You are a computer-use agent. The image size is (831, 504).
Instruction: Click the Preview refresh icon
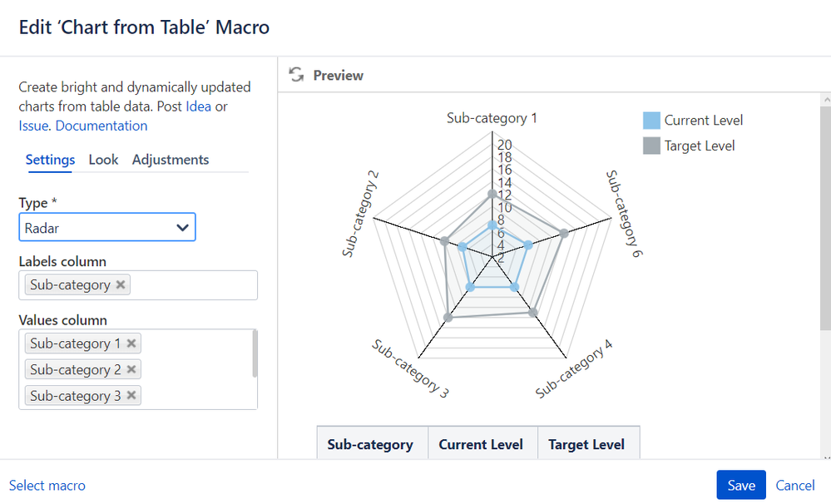pos(296,75)
